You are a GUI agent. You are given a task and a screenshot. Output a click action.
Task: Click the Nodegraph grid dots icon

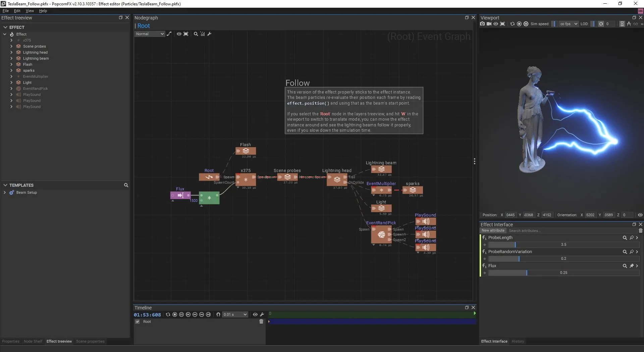point(203,34)
